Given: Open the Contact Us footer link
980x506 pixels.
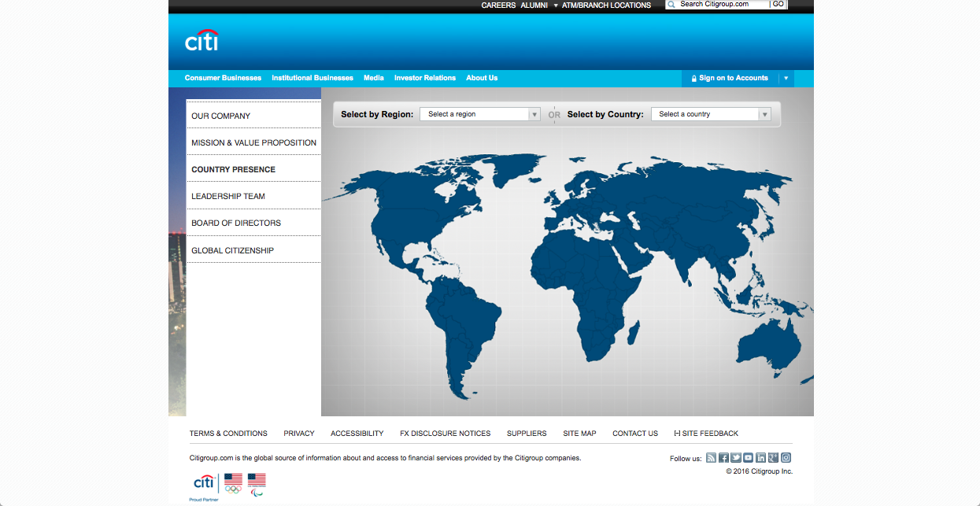Looking at the screenshot, I should pos(635,434).
